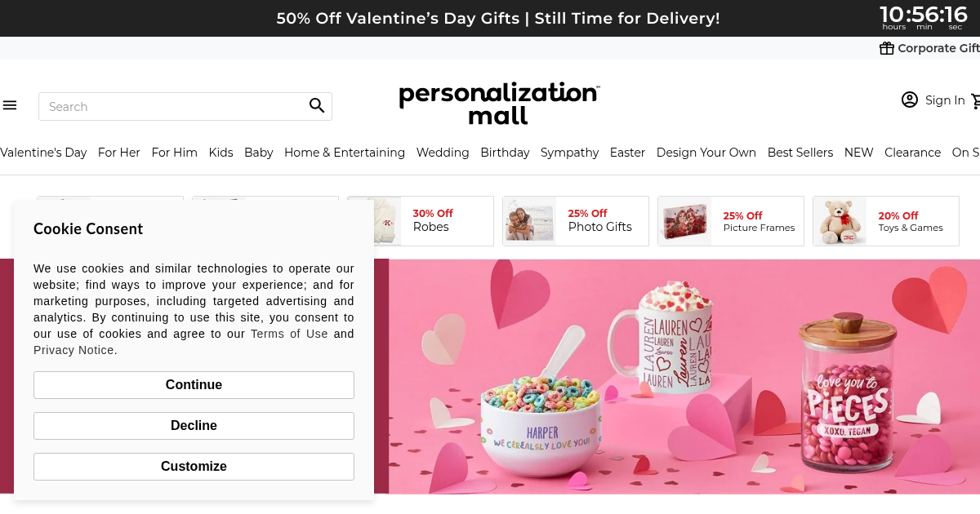Click the person icon next to Sign In
980x514 pixels.
click(x=910, y=100)
